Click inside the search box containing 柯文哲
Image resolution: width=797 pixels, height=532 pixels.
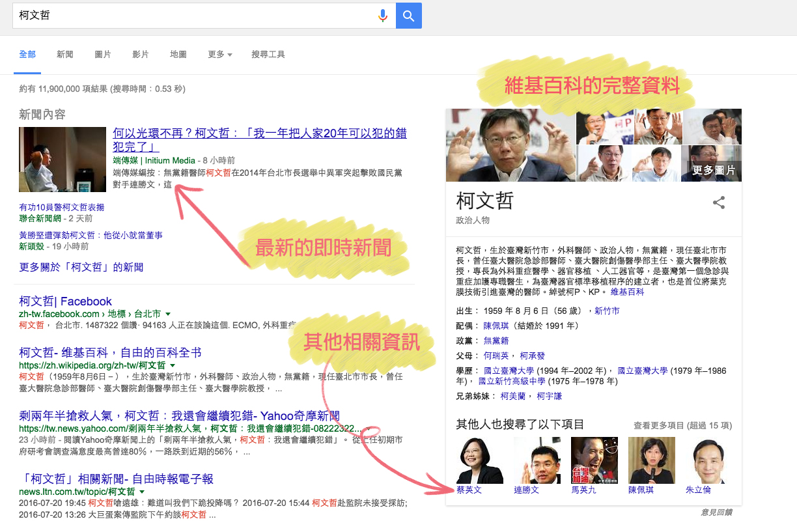tap(195, 16)
